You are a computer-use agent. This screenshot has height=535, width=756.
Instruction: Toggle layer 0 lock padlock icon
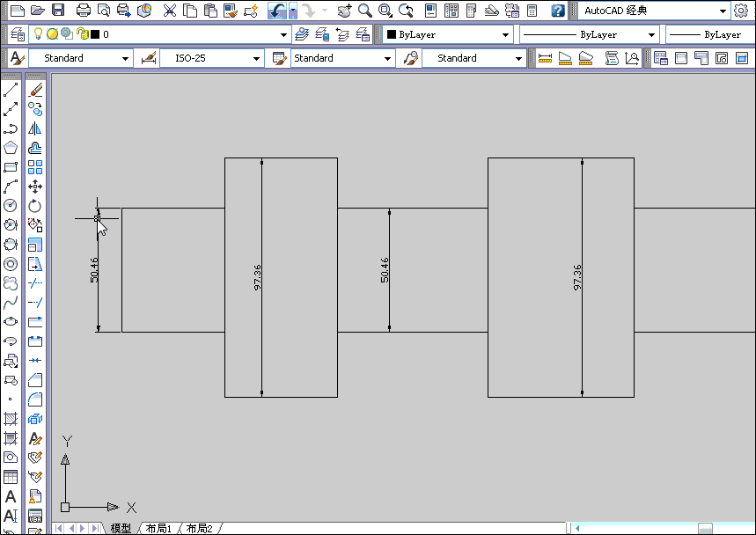tap(83, 33)
